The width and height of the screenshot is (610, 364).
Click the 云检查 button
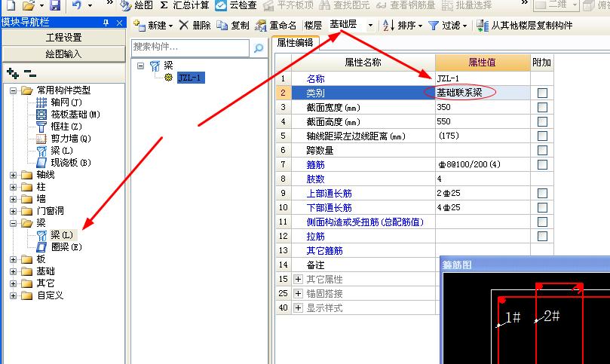coord(236,5)
